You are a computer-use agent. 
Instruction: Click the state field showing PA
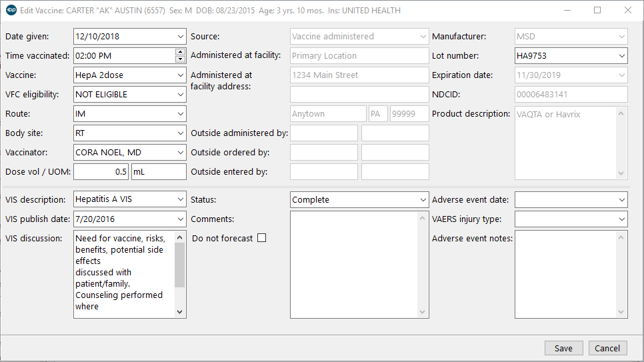click(x=378, y=114)
